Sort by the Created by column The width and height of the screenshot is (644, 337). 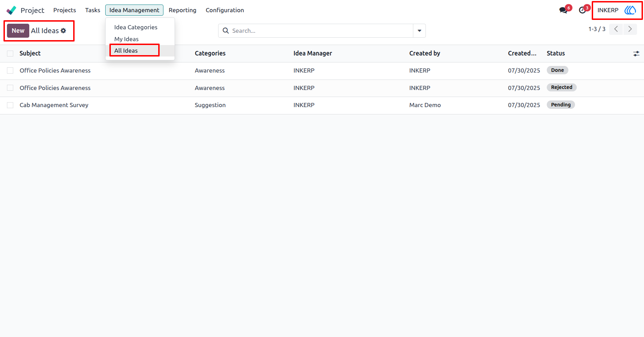[424, 53]
